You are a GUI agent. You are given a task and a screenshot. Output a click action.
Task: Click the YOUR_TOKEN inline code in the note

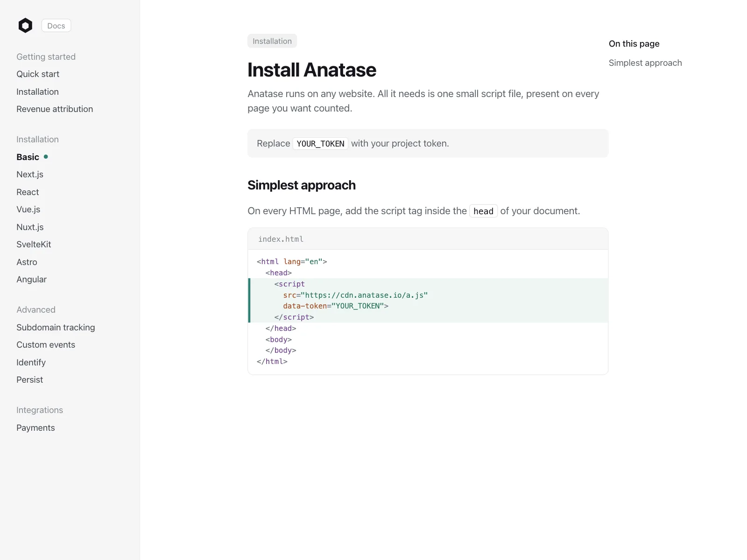click(x=320, y=144)
